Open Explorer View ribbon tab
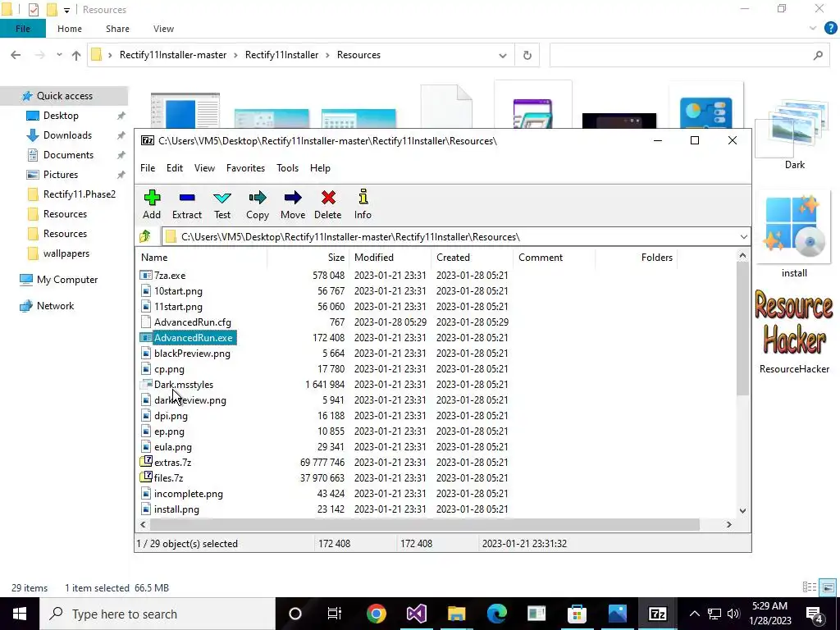840x630 pixels. tap(163, 29)
